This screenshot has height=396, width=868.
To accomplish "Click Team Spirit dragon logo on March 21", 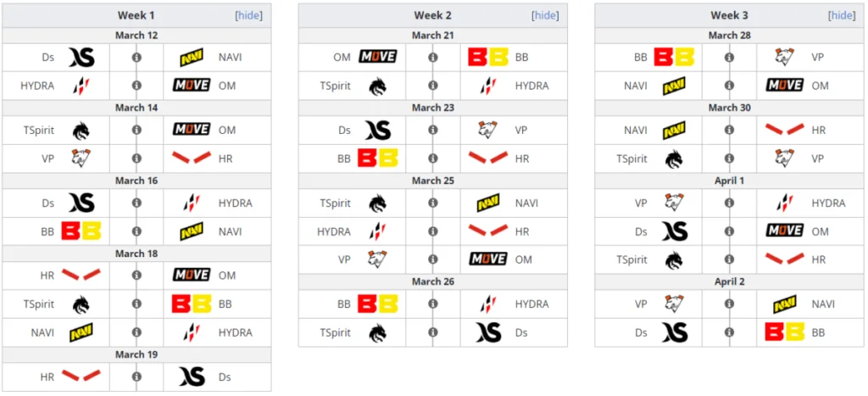I will 377,86.
